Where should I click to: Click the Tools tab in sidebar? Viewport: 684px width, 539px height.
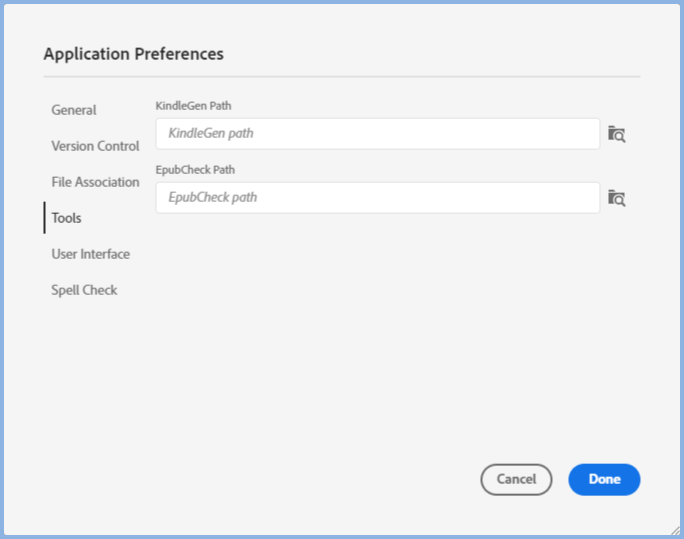pos(67,218)
